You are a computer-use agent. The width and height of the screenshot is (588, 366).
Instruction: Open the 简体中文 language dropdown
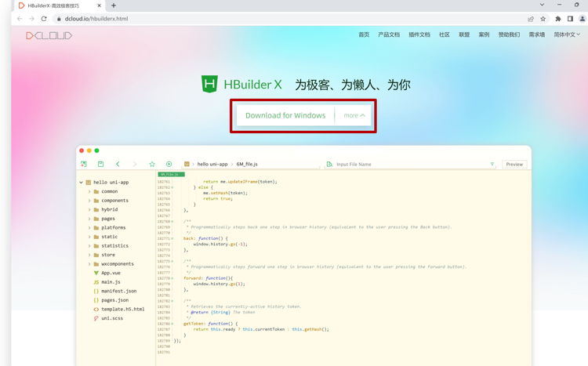tap(567, 34)
